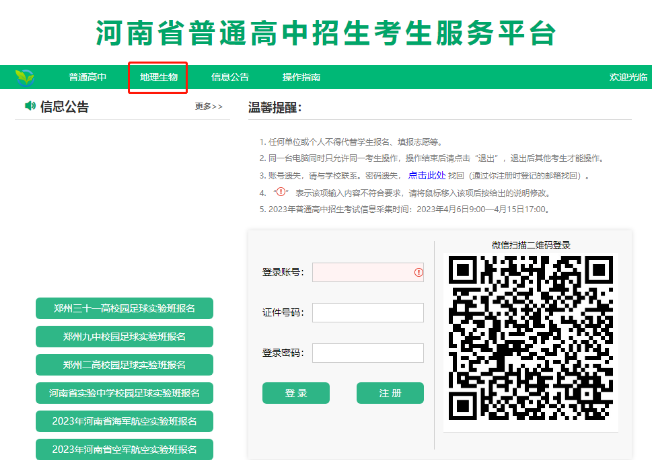
Task: Click the 登录账号 input field
Action: click(x=368, y=272)
